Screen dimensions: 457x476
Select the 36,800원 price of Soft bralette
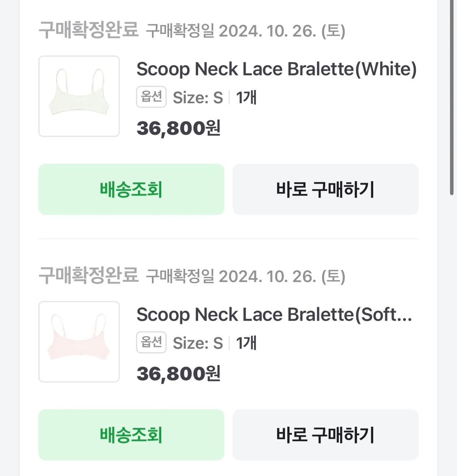coord(178,374)
